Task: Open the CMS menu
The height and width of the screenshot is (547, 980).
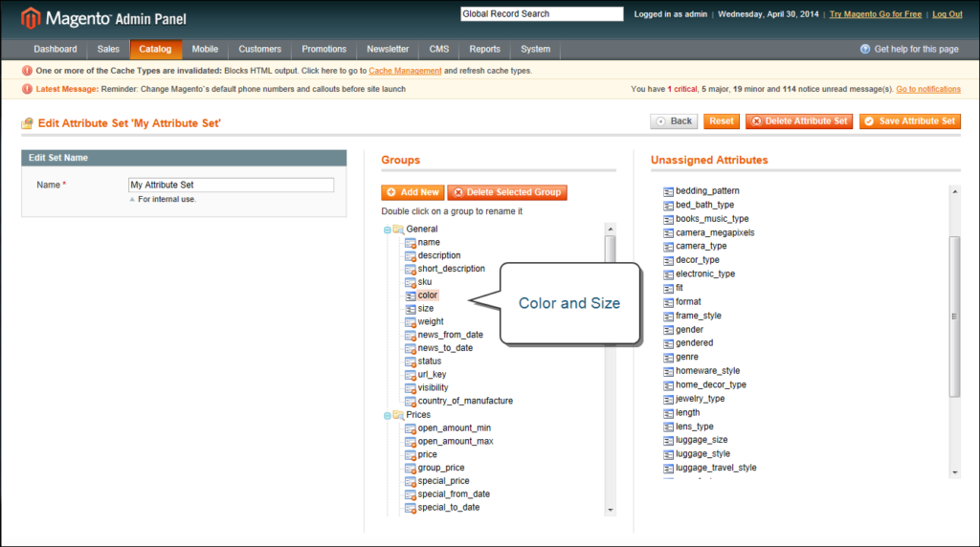Action: 438,49
